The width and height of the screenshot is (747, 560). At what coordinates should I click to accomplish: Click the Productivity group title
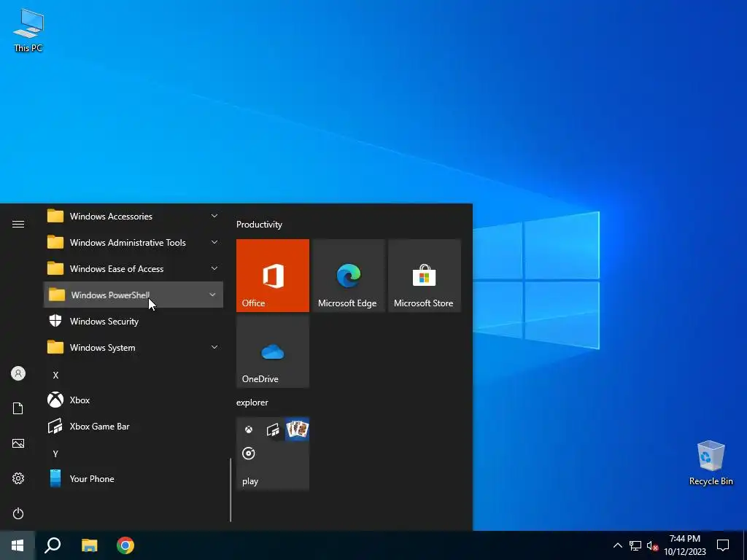(259, 225)
